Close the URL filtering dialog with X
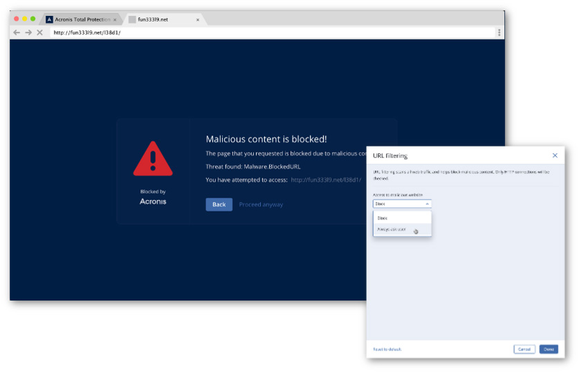This screenshot has width=588, height=380. (x=555, y=155)
